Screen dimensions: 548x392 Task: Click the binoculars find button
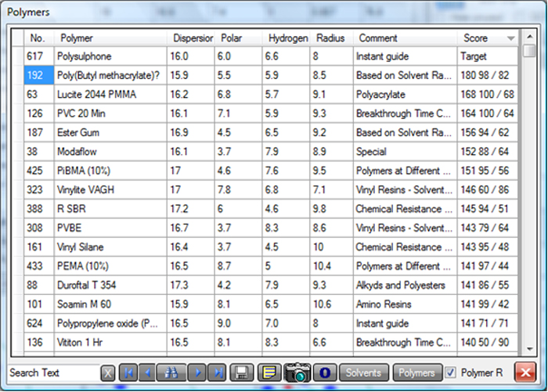(x=171, y=372)
